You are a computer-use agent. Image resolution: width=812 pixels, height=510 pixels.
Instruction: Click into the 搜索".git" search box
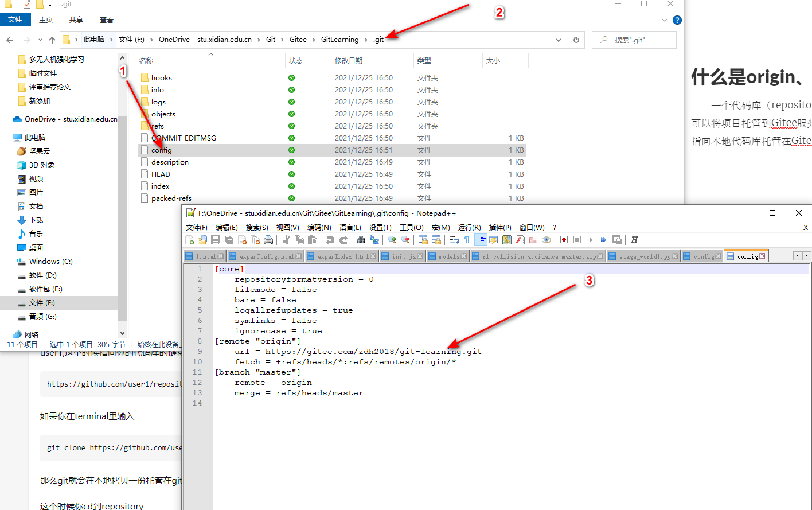point(634,40)
